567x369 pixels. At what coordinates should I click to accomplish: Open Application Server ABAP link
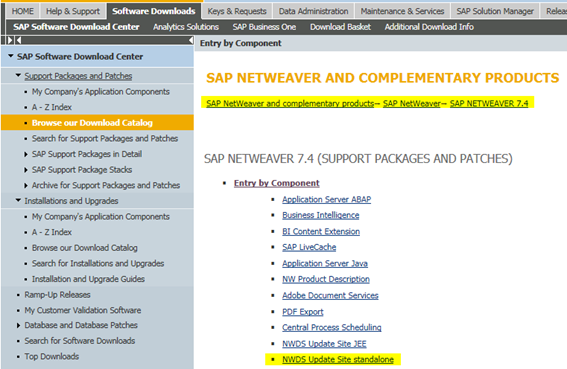pos(327,199)
